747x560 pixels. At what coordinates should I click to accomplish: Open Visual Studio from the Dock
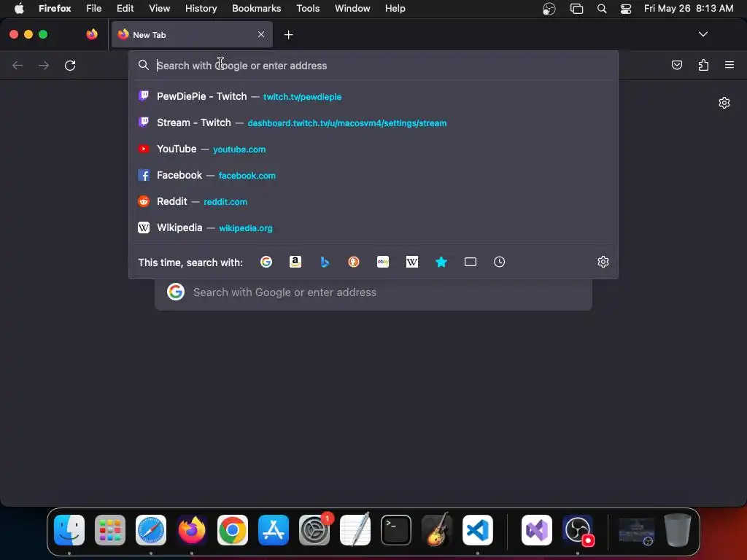point(537,530)
